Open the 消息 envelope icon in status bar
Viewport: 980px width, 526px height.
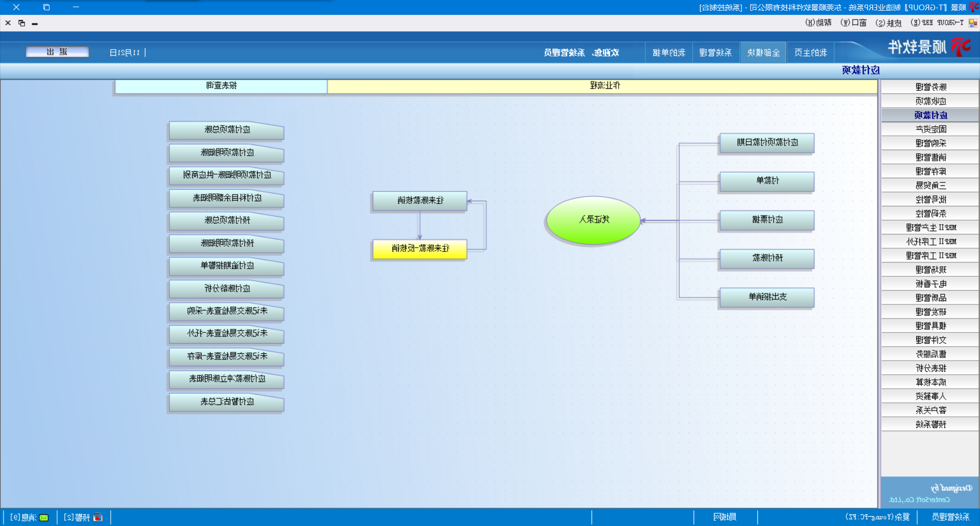click(x=44, y=517)
